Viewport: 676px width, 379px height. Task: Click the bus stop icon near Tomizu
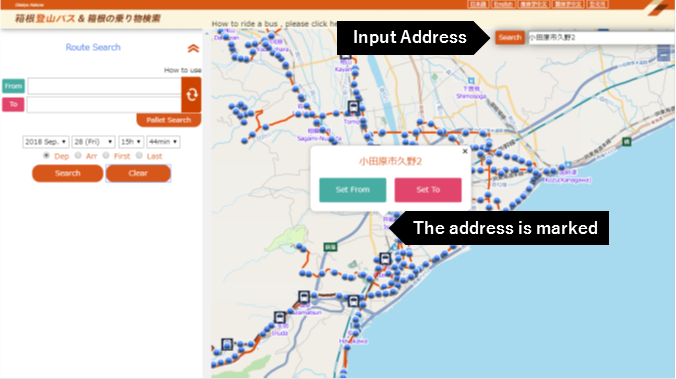pos(353,106)
